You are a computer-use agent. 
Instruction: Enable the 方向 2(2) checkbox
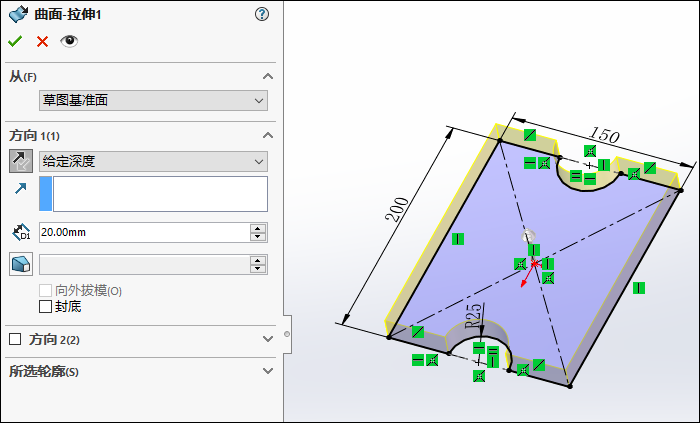[15, 340]
